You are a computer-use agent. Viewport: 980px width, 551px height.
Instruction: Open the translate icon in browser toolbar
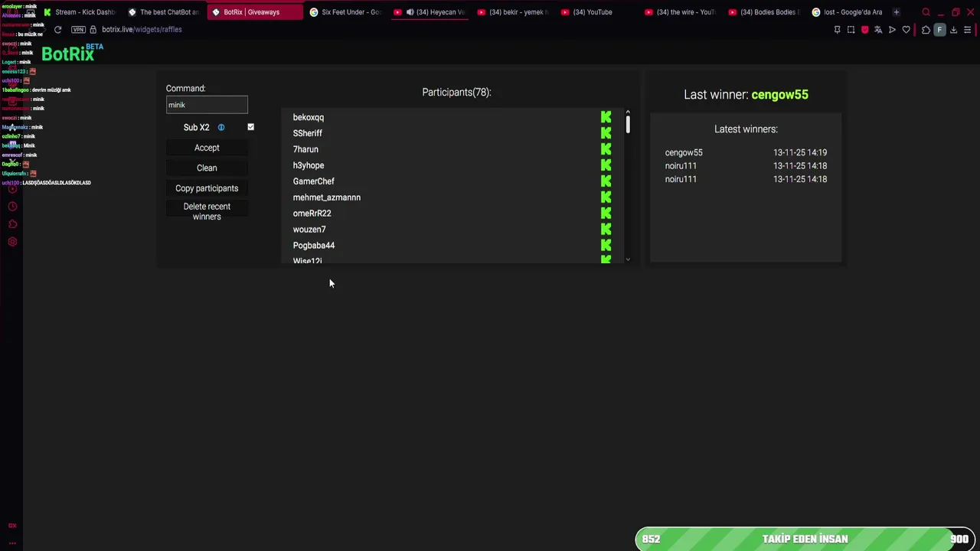878,30
